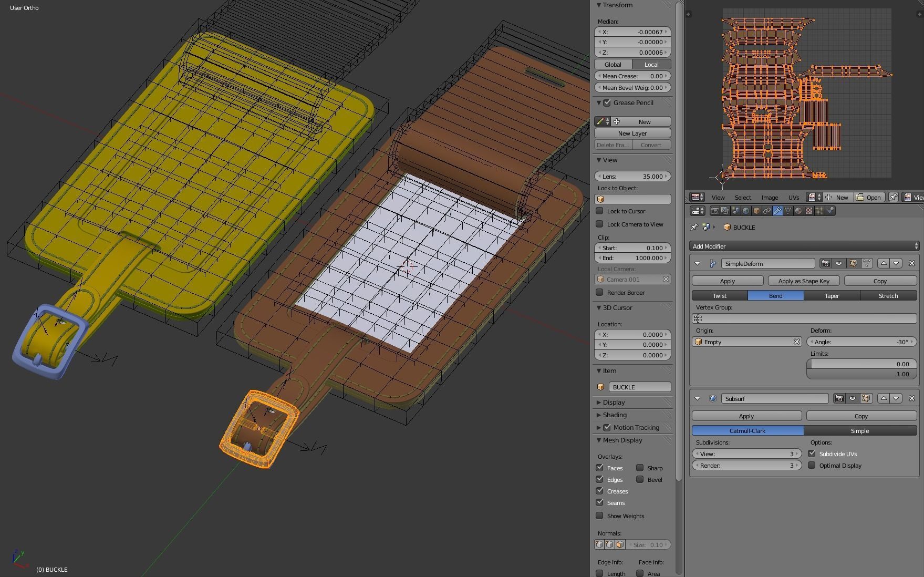The width and height of the screenshot is (924, 577).
Task: Switch transform orientation to Global
Action: [613, 64]
